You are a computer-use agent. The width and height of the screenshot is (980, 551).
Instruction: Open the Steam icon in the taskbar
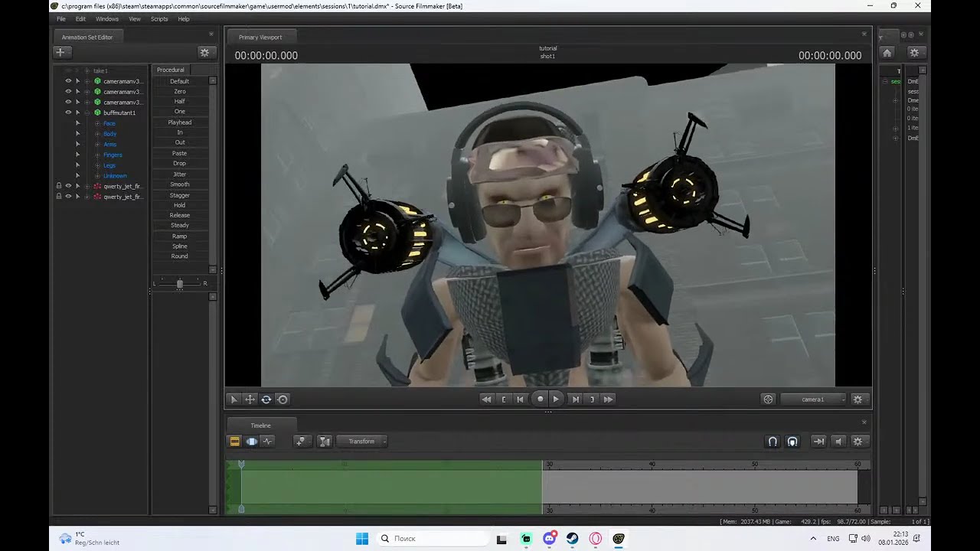(572, 539)
